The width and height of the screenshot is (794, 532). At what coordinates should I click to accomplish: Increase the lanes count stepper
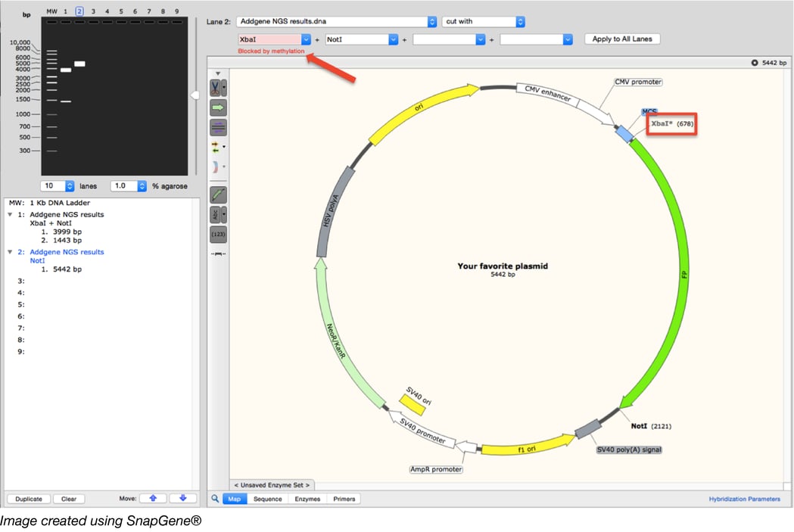coord(68,185)
